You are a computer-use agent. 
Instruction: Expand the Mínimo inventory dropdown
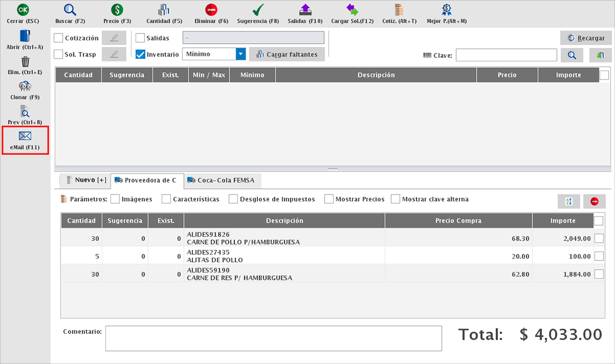point(241,54)
